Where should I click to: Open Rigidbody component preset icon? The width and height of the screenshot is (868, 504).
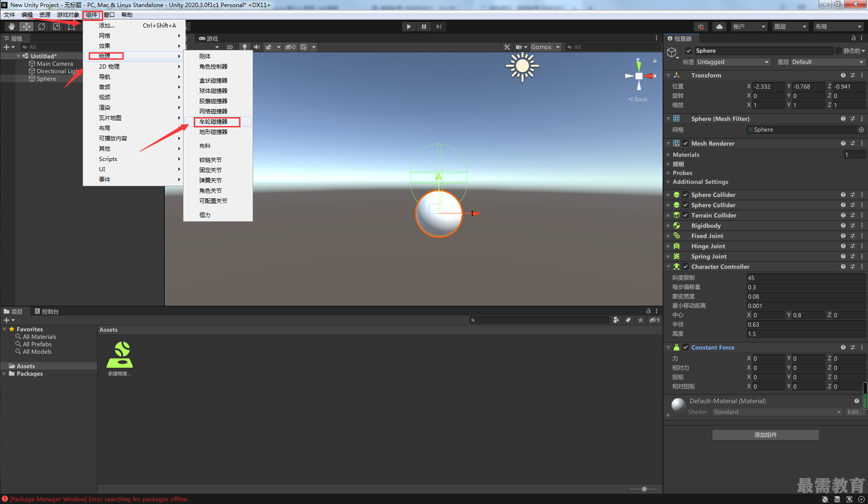point(853,226)
